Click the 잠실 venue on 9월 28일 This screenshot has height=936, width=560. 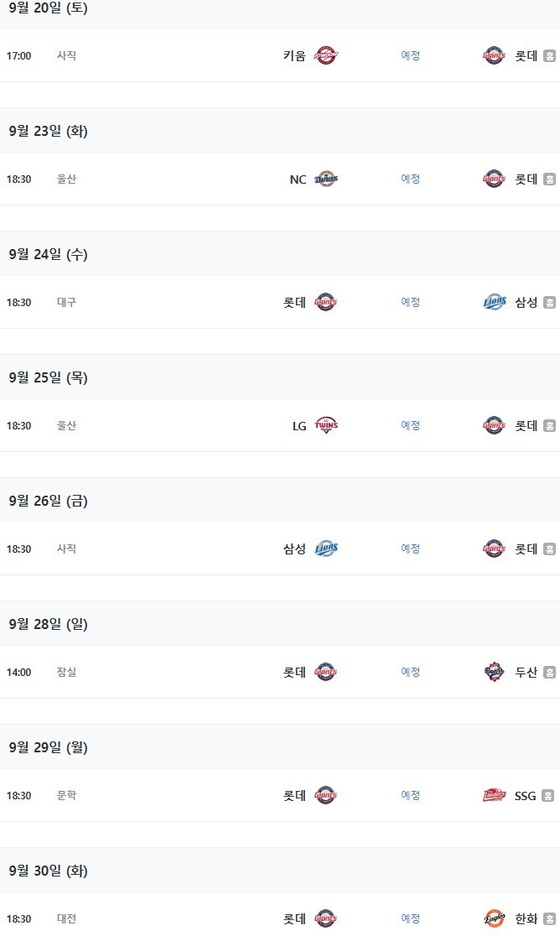coord(66,673)
